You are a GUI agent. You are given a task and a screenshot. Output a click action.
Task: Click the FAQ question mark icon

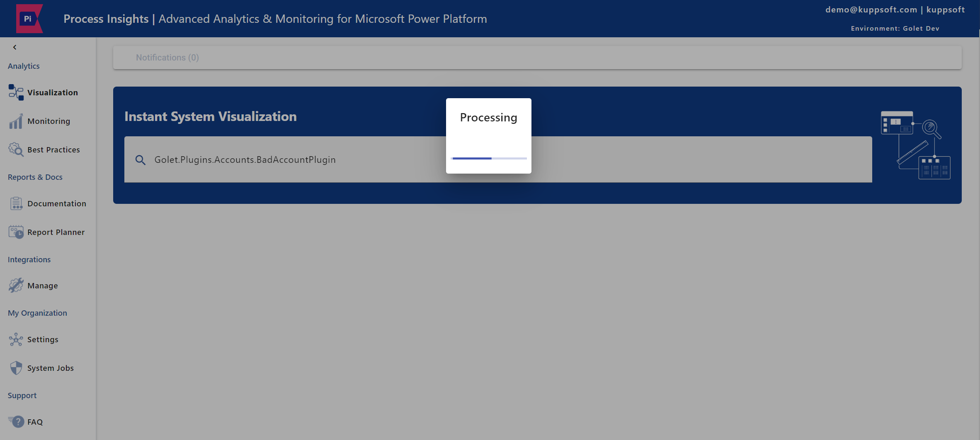coord(16,421)
